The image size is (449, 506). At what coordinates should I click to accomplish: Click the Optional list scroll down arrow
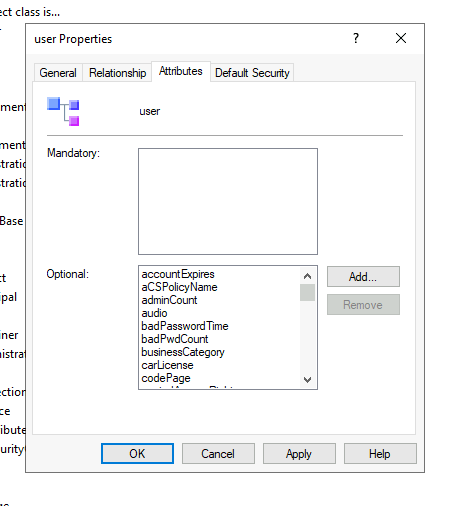(307, 380)
